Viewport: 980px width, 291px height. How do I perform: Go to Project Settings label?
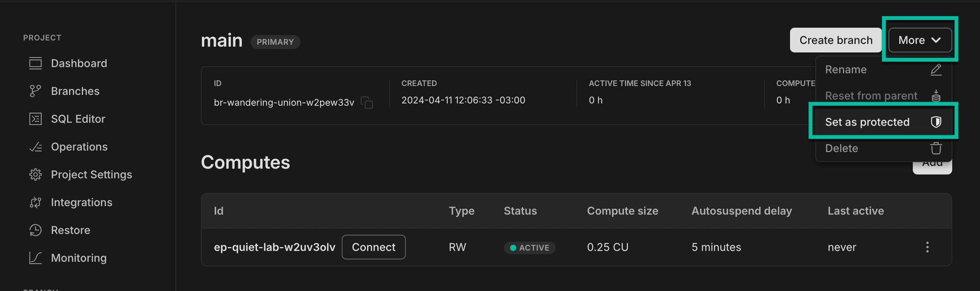(x=91, y=175)
